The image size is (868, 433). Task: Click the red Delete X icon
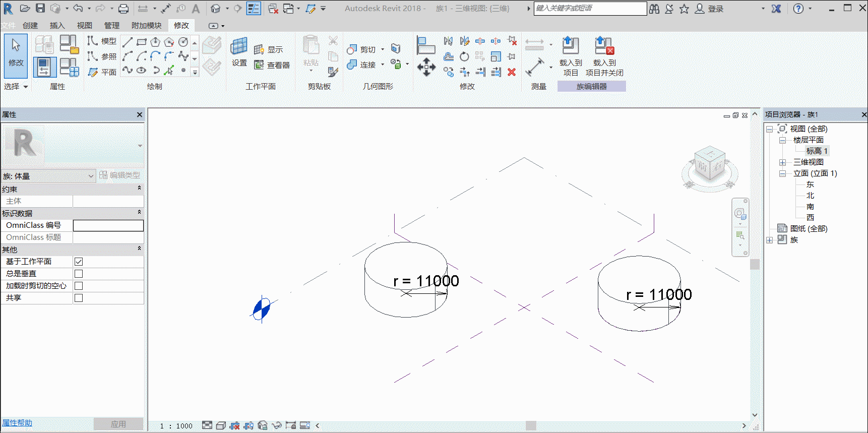[512, 72]
